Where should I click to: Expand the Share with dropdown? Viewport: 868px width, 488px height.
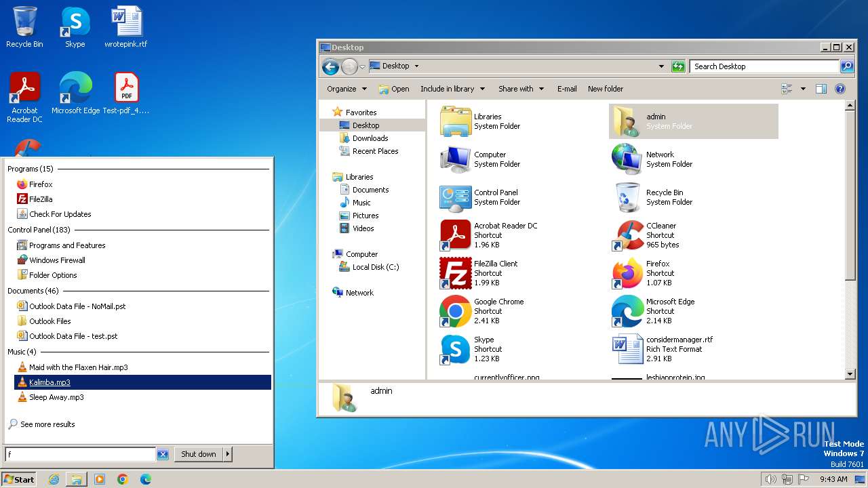521,89
